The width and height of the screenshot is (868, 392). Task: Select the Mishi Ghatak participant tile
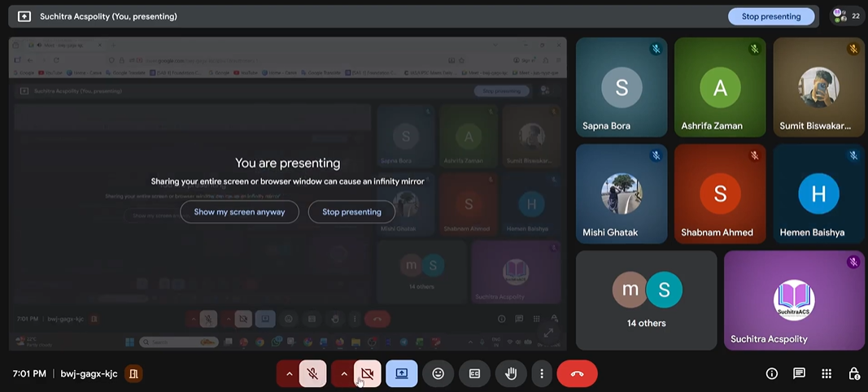(x=622, y=194)
